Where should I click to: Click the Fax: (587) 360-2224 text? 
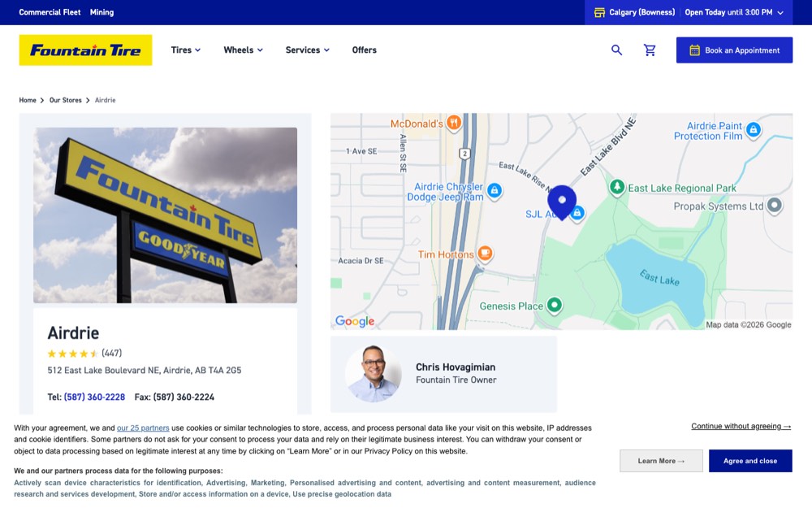pos(174,397)
